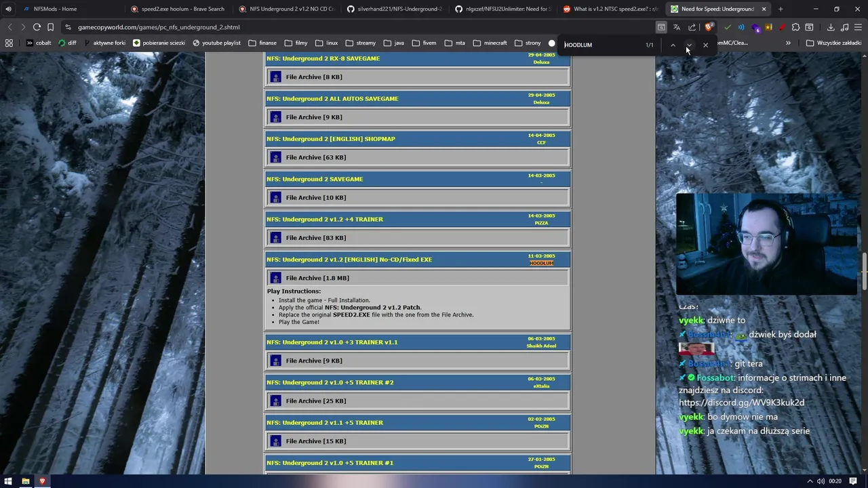The height and width of the screenshot is (488, 868).
Task: Expand the finanse bookmarks folder
Action: pos(262,43)
